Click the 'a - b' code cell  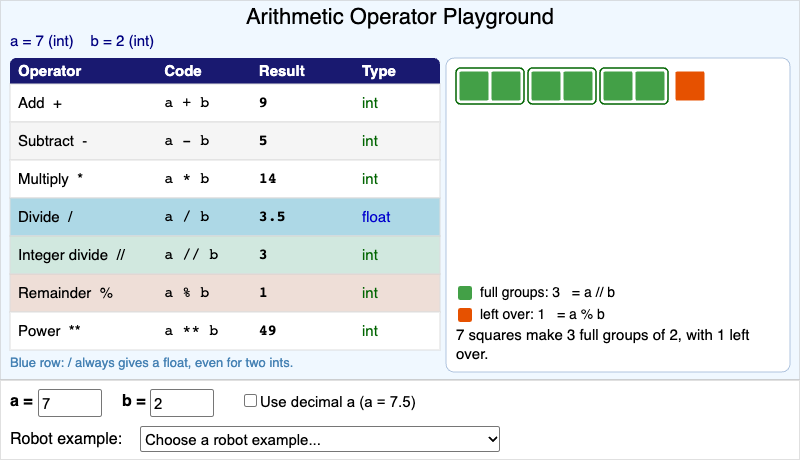click(x=187, y=141)
